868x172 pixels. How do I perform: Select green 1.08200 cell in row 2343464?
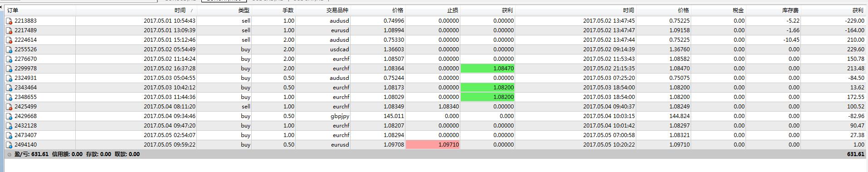(x=488, y=88)
